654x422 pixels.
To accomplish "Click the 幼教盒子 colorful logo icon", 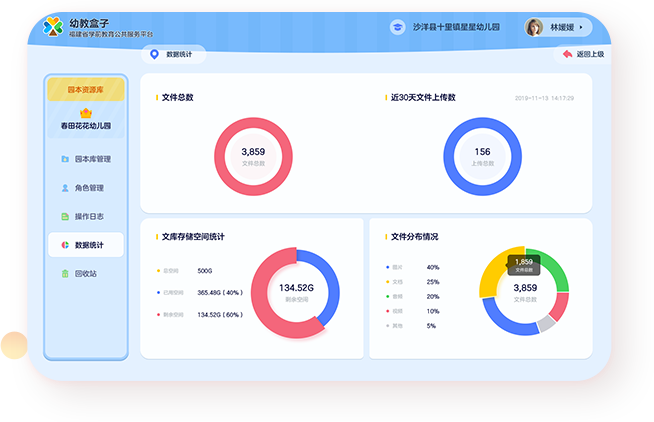I will click(52, 27).
